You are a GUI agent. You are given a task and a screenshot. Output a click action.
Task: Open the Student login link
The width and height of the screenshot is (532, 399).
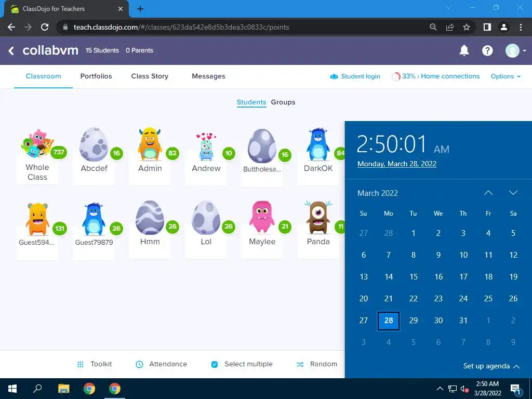click(x=355, y=76)
